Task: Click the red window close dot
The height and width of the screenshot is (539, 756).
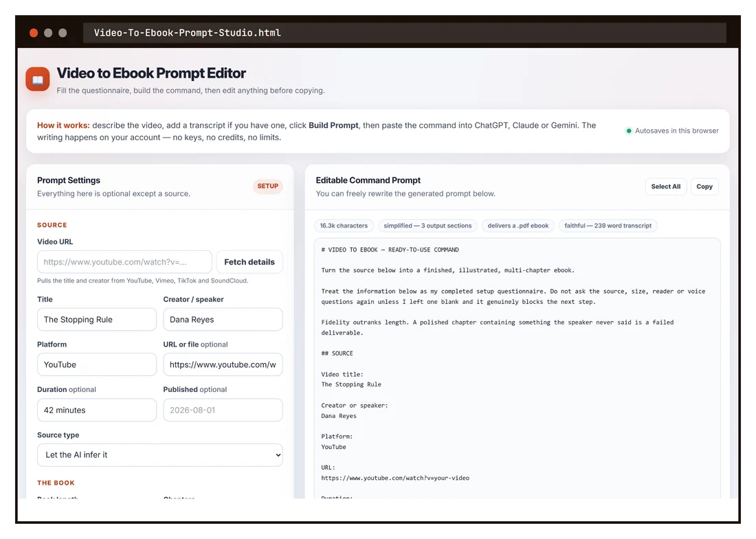Action: 34,33
